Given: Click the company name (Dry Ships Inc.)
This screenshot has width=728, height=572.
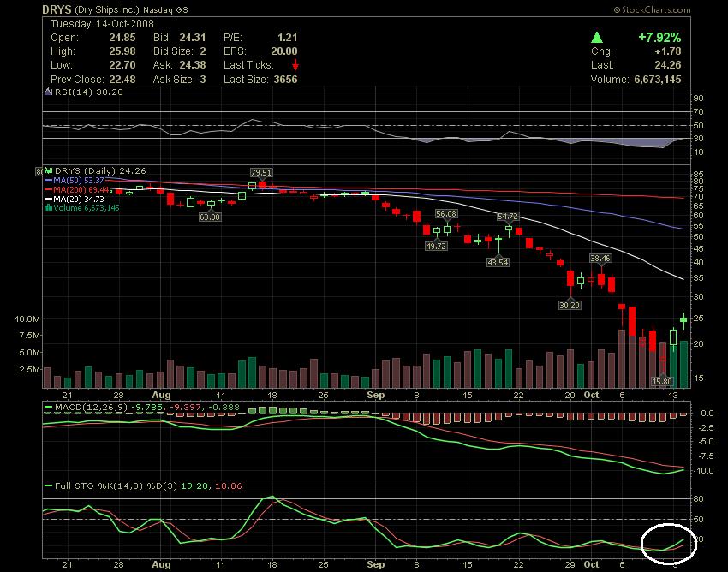Looking at the screenshot, I should click(106, 9).
